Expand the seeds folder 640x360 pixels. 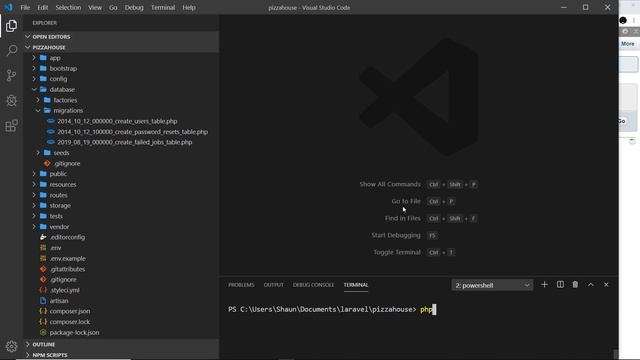click(61, 153)
